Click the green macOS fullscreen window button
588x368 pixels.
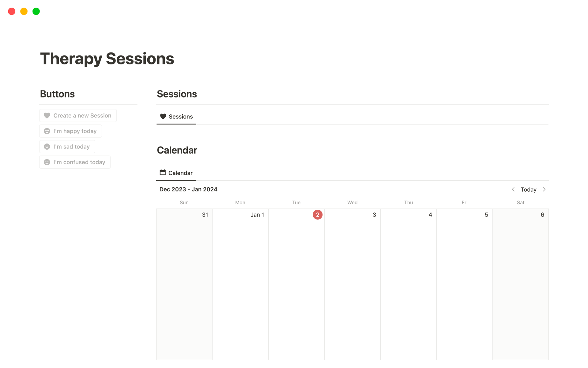coord(36,11)
